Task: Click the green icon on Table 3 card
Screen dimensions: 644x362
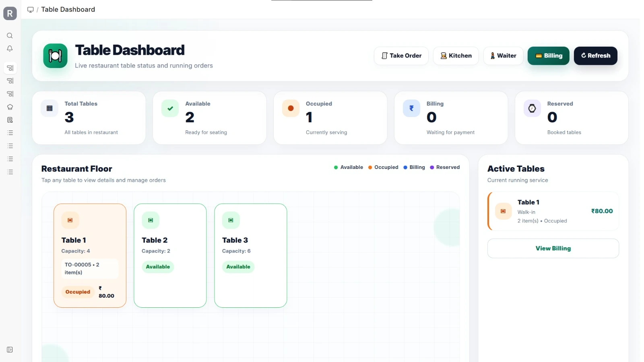Action: (231, 220)
